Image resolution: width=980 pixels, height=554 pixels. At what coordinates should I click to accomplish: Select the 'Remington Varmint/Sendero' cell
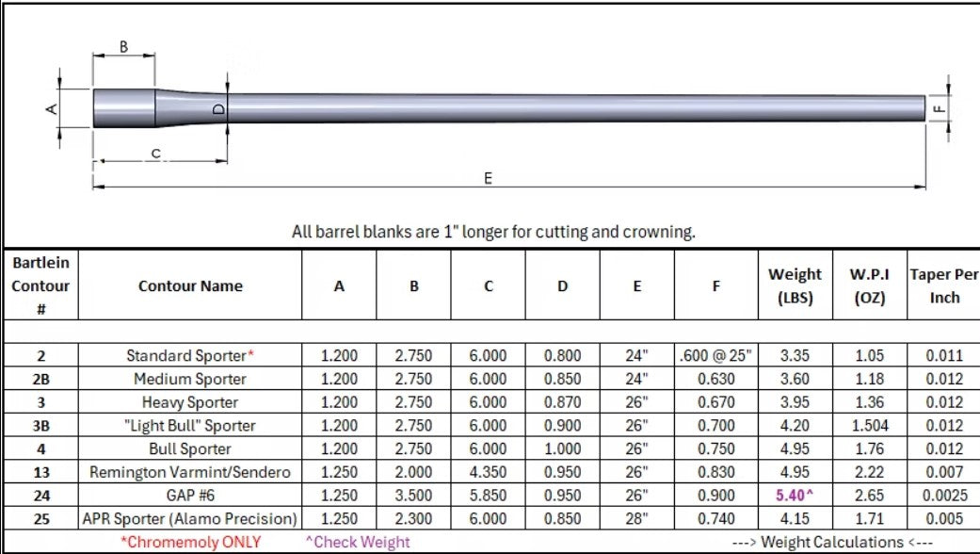pos(190,471)
